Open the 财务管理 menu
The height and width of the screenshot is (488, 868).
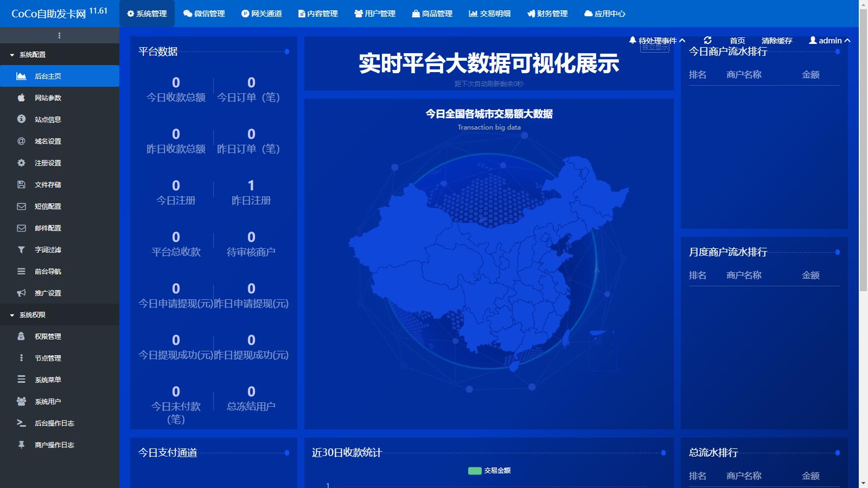547,14
